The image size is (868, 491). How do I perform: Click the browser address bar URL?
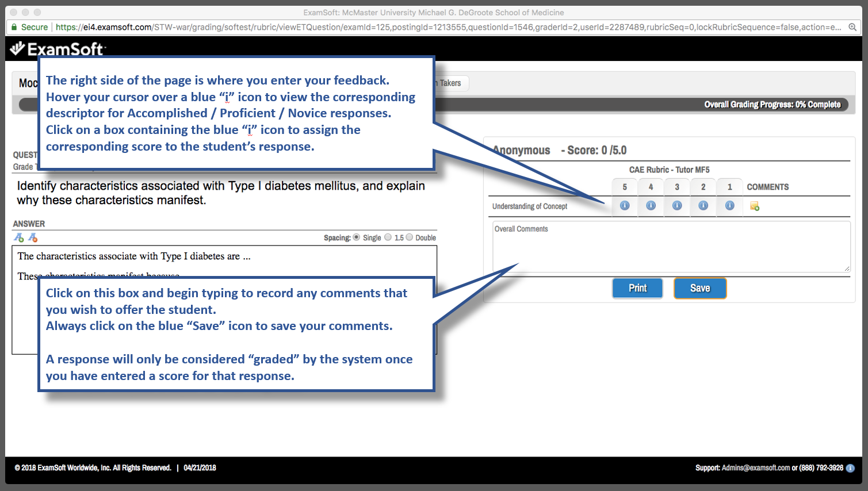[x=448, y=27]
